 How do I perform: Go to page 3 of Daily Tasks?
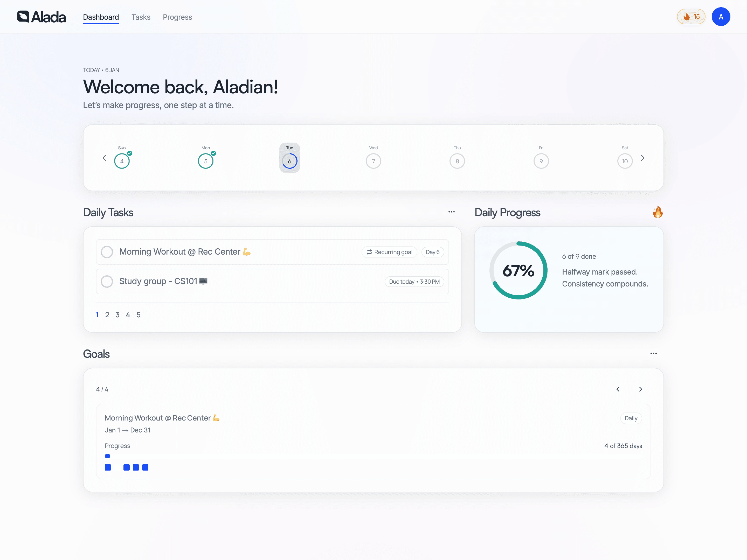[117, 314]
